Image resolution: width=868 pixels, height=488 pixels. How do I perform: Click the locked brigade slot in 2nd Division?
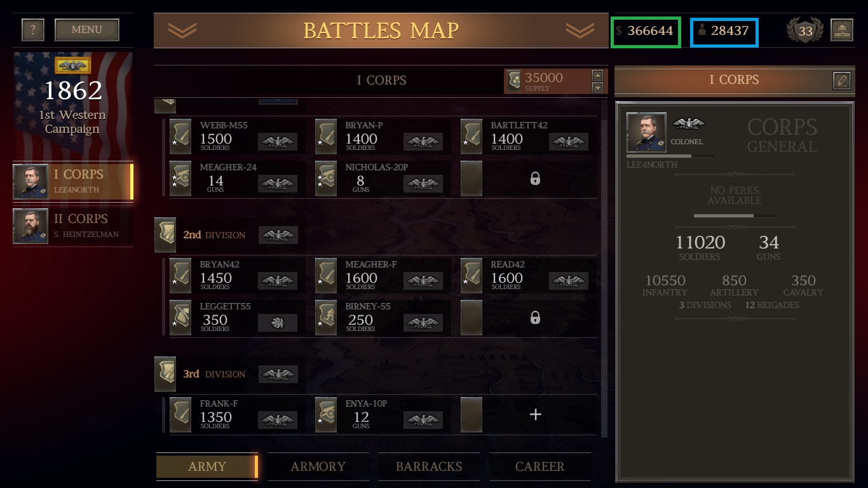[x=529, y=318]
